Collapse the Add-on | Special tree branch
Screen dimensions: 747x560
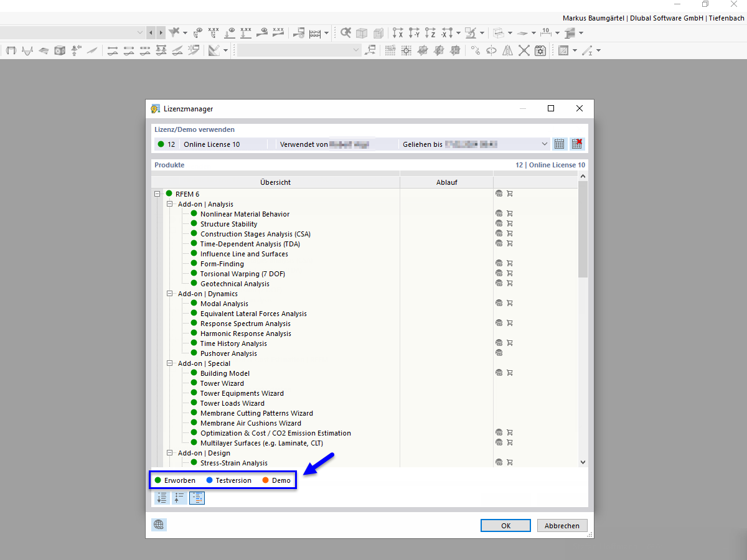169,363
